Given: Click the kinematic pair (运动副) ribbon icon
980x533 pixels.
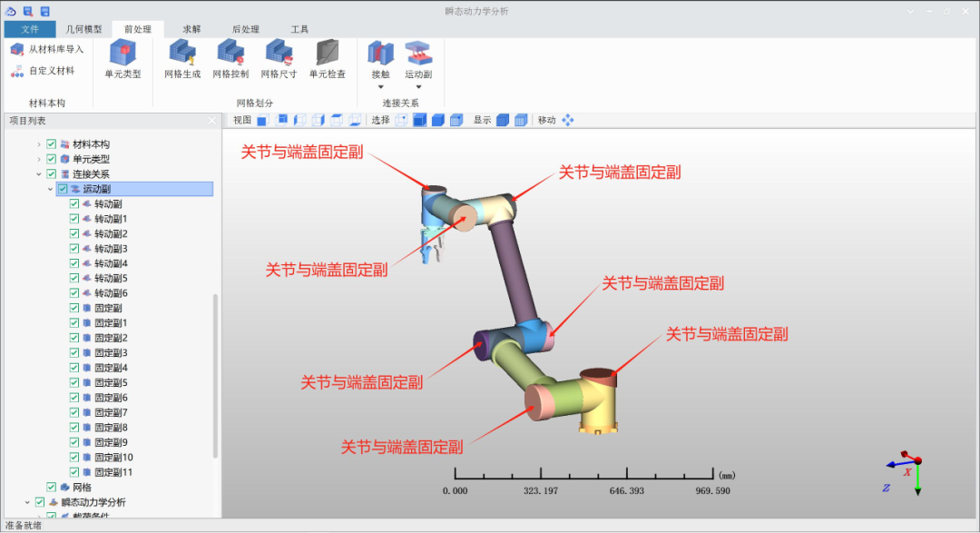Looking at the screenshot, I should pos(418,54).
